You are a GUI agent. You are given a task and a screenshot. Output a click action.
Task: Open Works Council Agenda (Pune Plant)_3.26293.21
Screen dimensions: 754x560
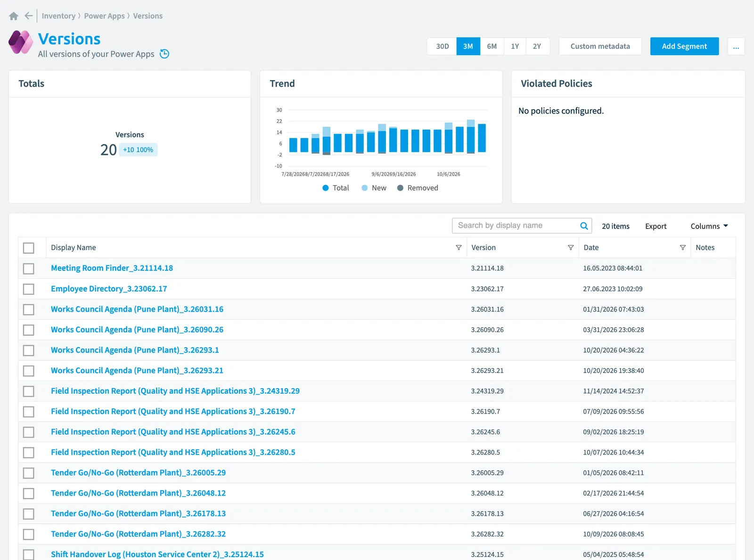point(137,371)
